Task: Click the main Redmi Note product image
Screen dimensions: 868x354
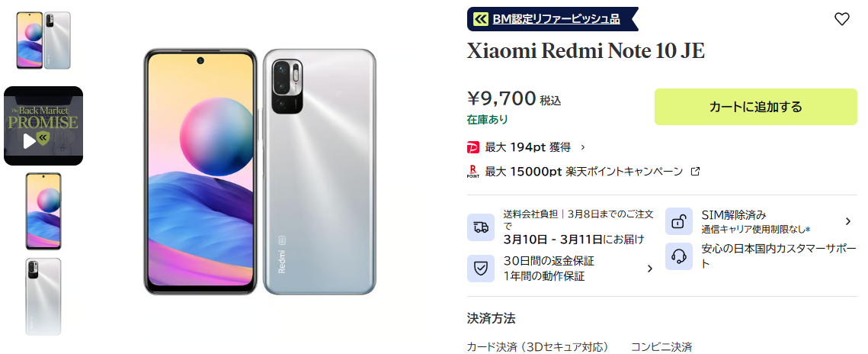Action: pyautogui.click(x=260, y=172)
